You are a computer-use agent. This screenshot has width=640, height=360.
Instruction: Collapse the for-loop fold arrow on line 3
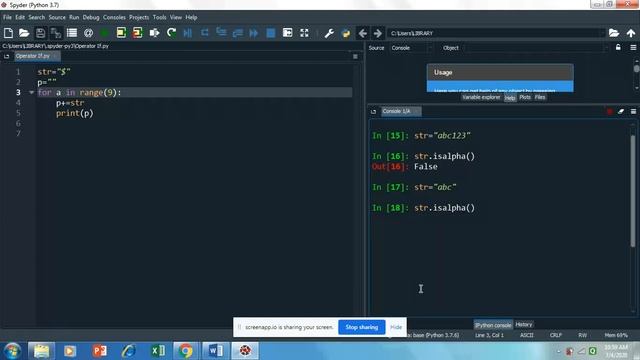click(x=31, y=93)
